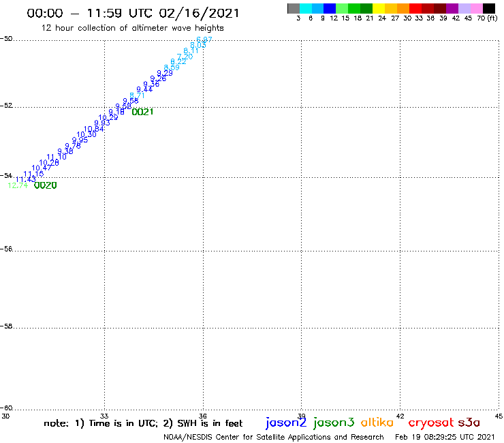
Task: Click the wave height value 9.95
Action: click(x=80, y=140)
